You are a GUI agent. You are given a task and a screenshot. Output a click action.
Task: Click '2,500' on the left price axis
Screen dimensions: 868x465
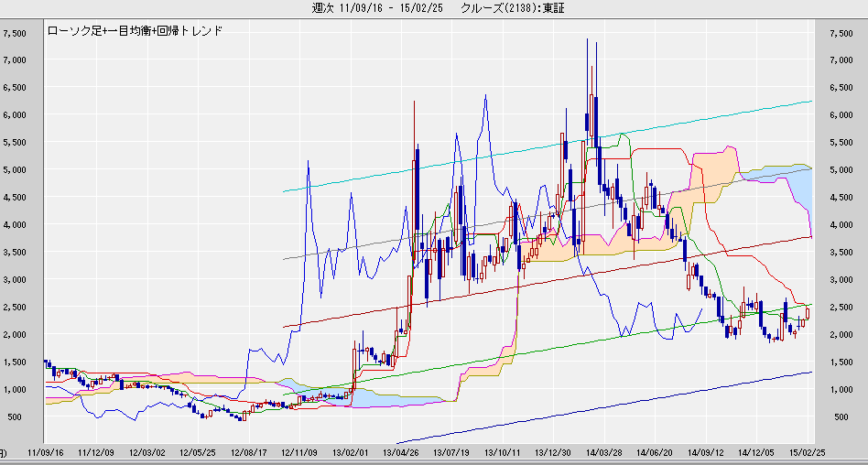tap(15, 308)
